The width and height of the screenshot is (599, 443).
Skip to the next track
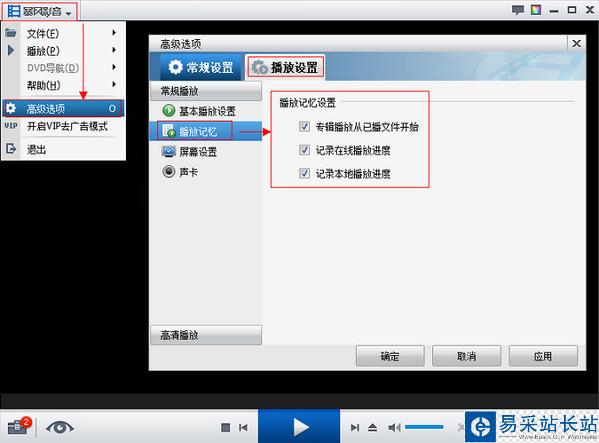point(355,427)
